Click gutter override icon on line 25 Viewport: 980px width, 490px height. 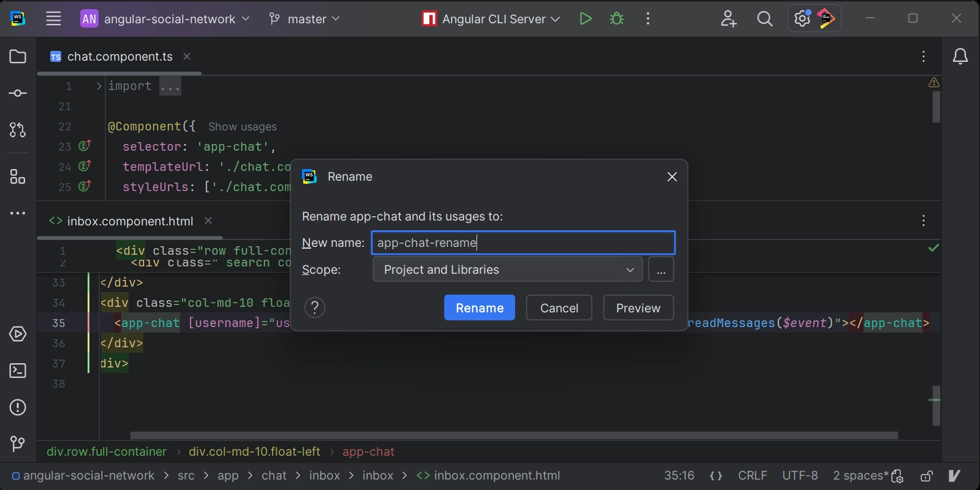pyautogui.click(x=85, y=186)
